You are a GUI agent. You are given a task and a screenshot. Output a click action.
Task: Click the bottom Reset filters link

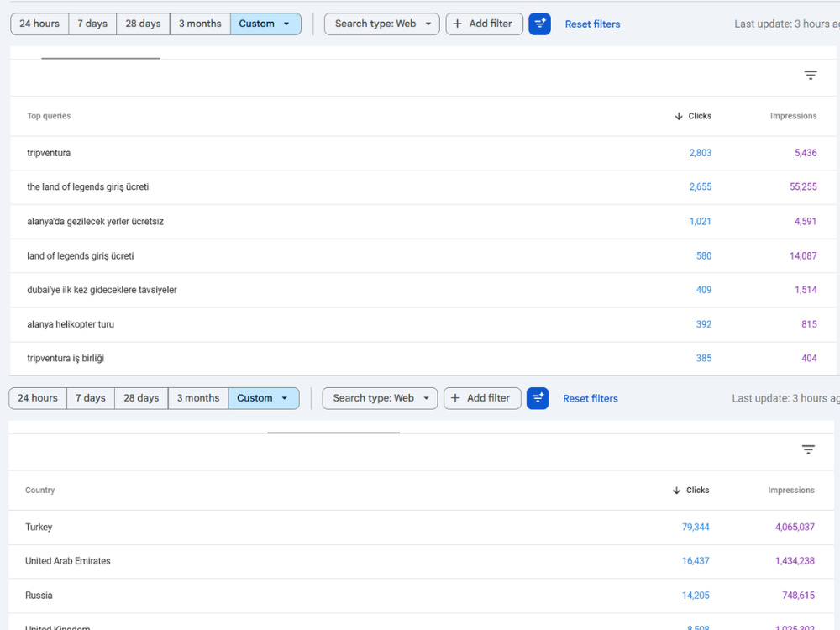click(x=591, y=398)
